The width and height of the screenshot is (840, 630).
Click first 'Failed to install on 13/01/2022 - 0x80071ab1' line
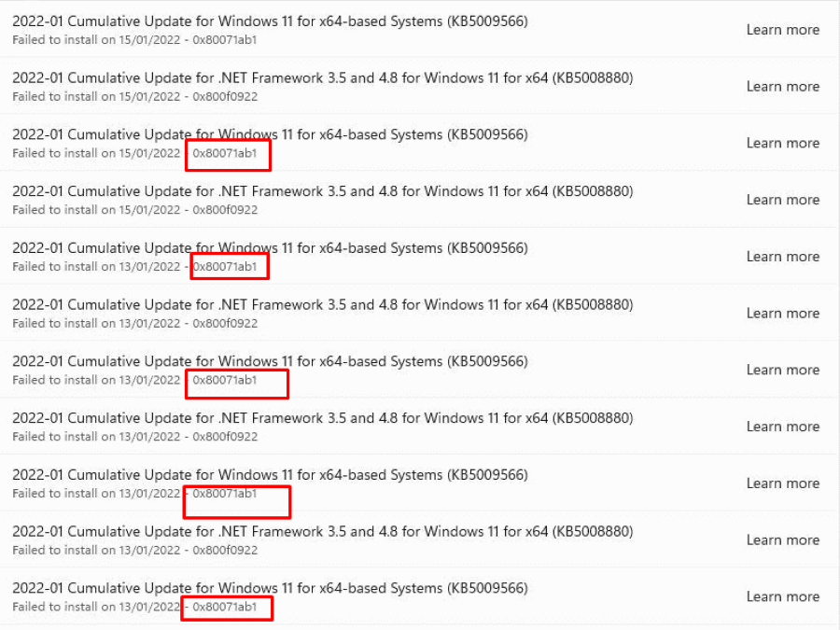[134, 267]
